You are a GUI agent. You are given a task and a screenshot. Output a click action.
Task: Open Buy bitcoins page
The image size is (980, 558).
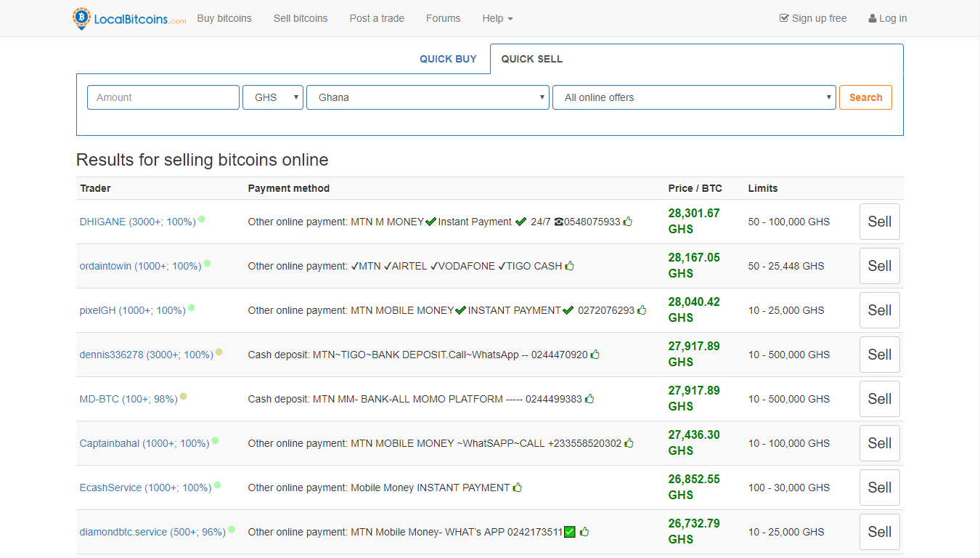(224, 18)
